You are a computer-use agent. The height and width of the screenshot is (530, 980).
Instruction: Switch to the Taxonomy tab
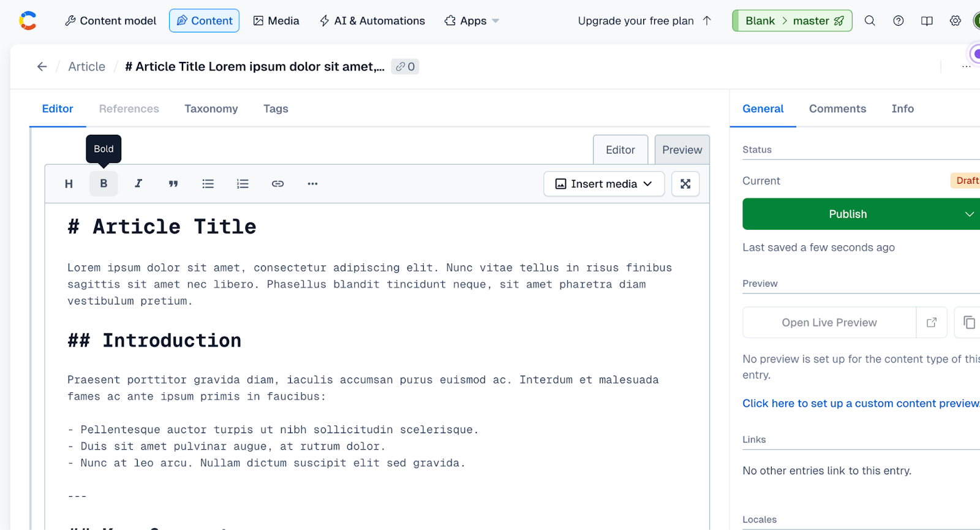point(211,108)
